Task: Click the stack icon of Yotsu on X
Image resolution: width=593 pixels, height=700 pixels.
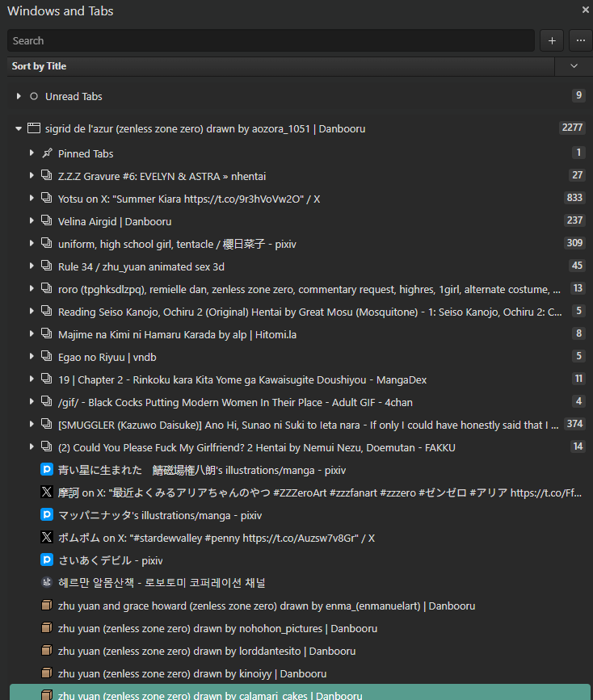Action: click(x=47, y=197)
